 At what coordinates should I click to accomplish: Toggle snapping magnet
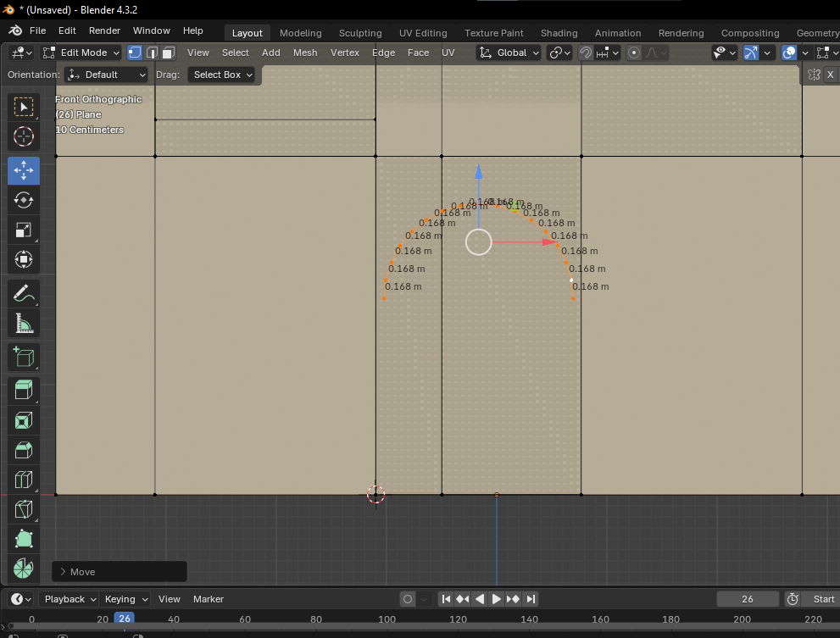(x=586, y=53)
